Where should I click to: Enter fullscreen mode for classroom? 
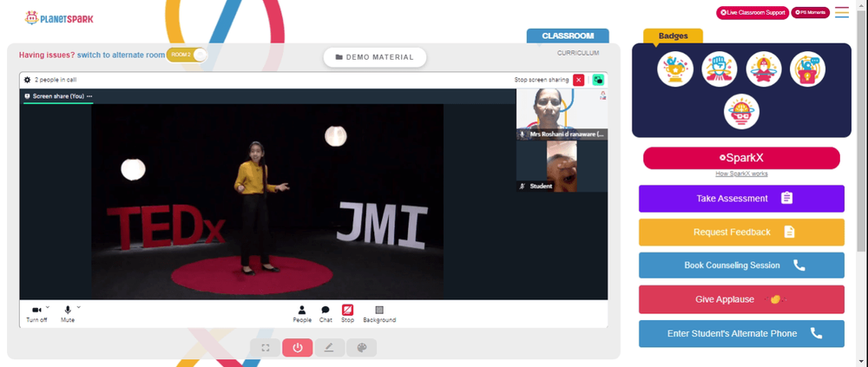coord(265,348)
